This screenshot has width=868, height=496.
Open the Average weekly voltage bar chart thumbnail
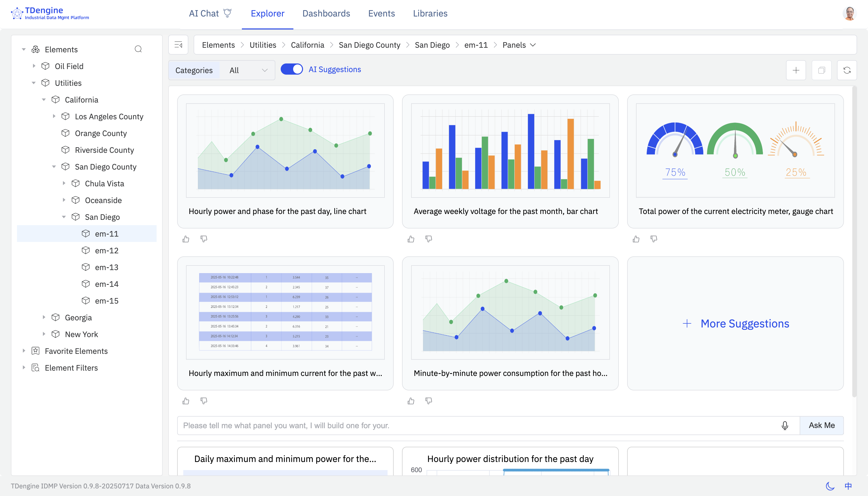click(510, 150)
